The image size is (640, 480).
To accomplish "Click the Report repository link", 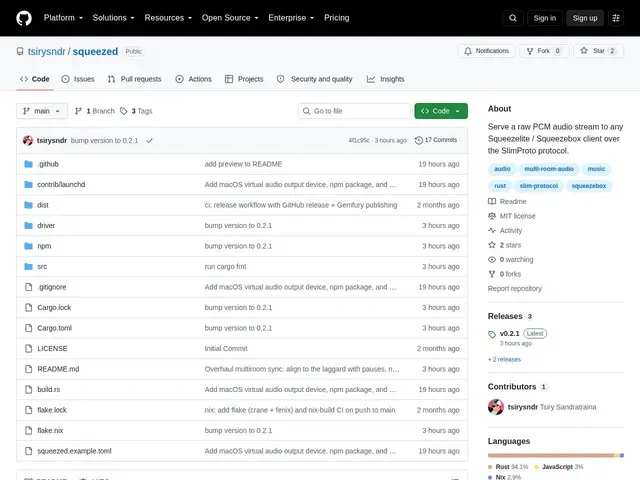I will [x=514, y=289].
